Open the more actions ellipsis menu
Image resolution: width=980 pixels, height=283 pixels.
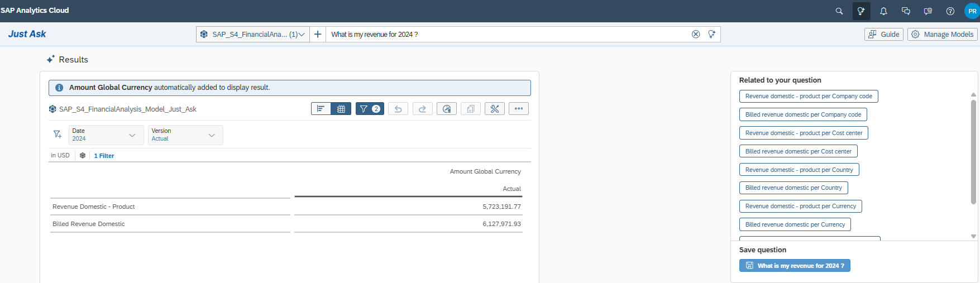pyautogui.click(x=519, y=109)
